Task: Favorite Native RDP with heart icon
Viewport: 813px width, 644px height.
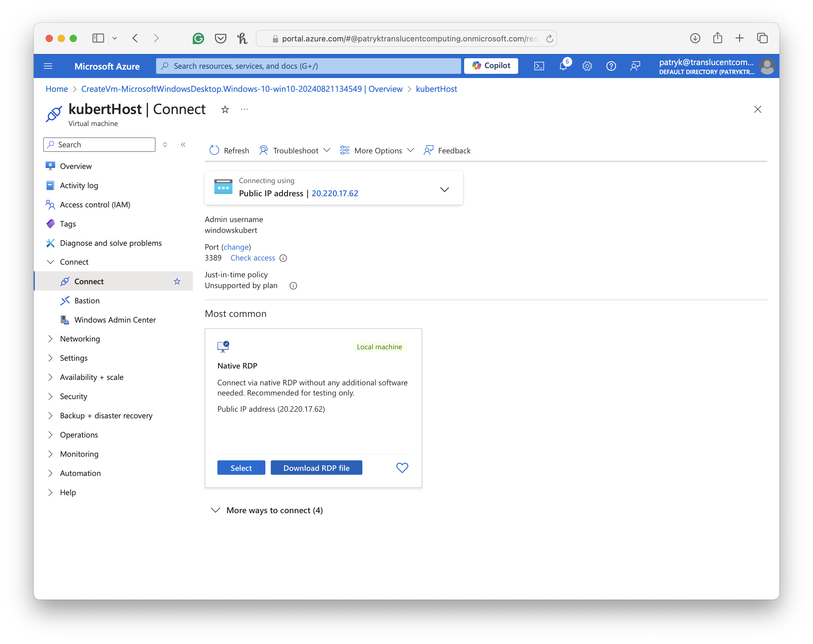Action: point(402,468)
